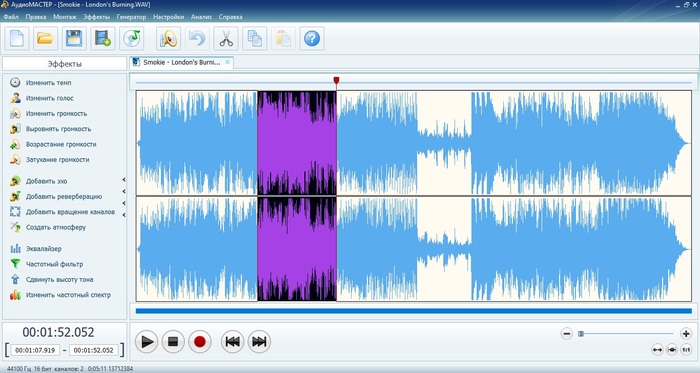The image size is (700, 373).
Task: Open help with question mark icon
Action: pos(312,38)
